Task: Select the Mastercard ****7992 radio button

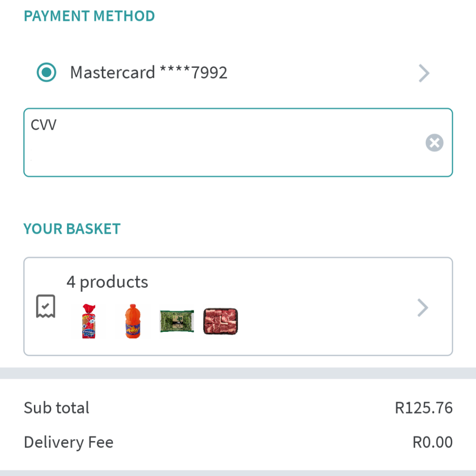Action: pyautogui.click(x=46, y=73)
